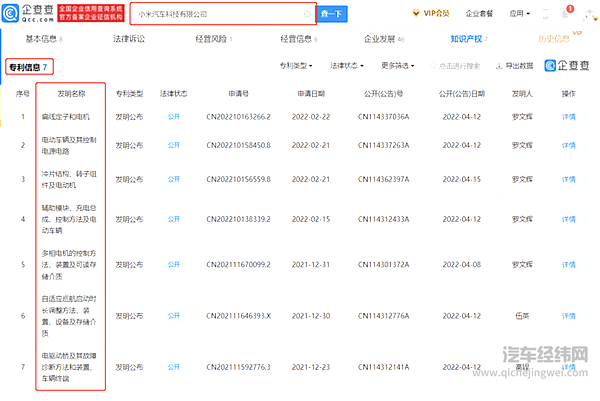Select application number CN202210163266.2
The width and height of the screenshot is (600, 401).
tap(238, 117)
